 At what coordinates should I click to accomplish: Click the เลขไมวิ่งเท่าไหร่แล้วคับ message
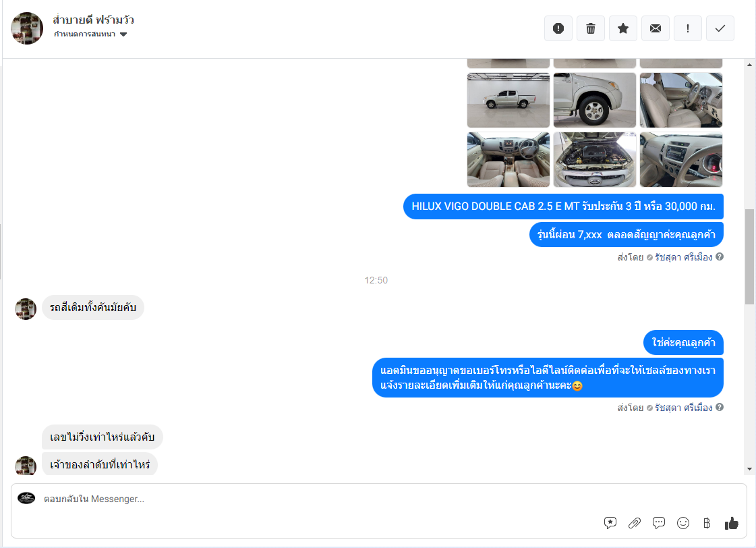[103, 437]
